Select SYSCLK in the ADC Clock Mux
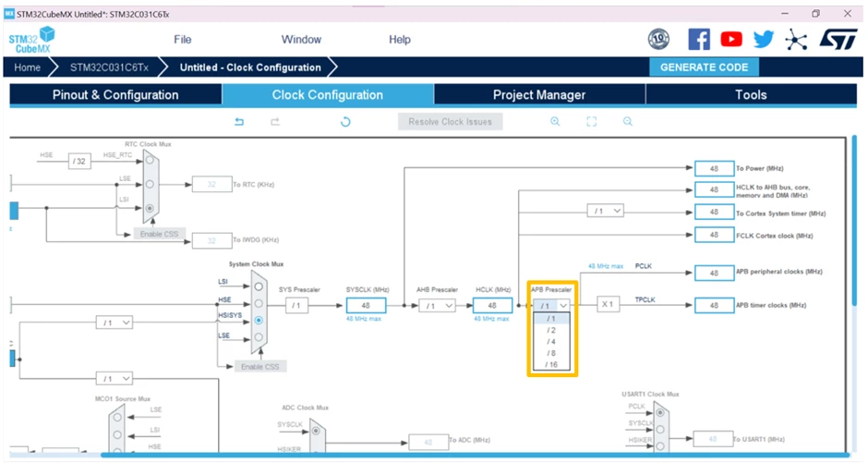Screen dimensions: 868x463 point(316,431)
